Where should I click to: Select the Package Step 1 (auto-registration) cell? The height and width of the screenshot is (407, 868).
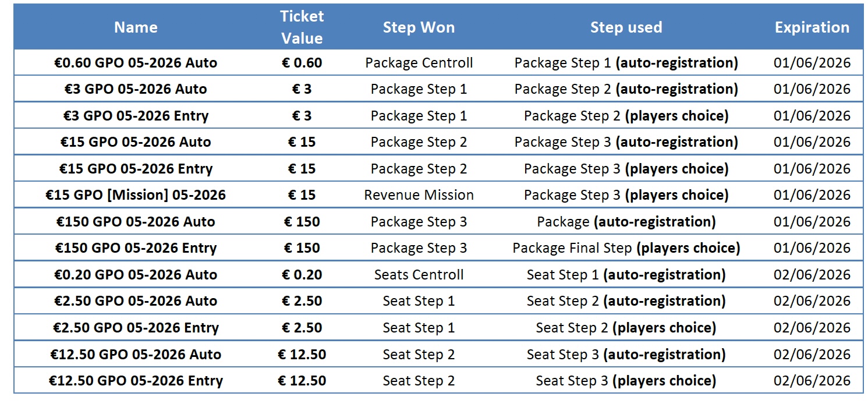pos(626,63)
